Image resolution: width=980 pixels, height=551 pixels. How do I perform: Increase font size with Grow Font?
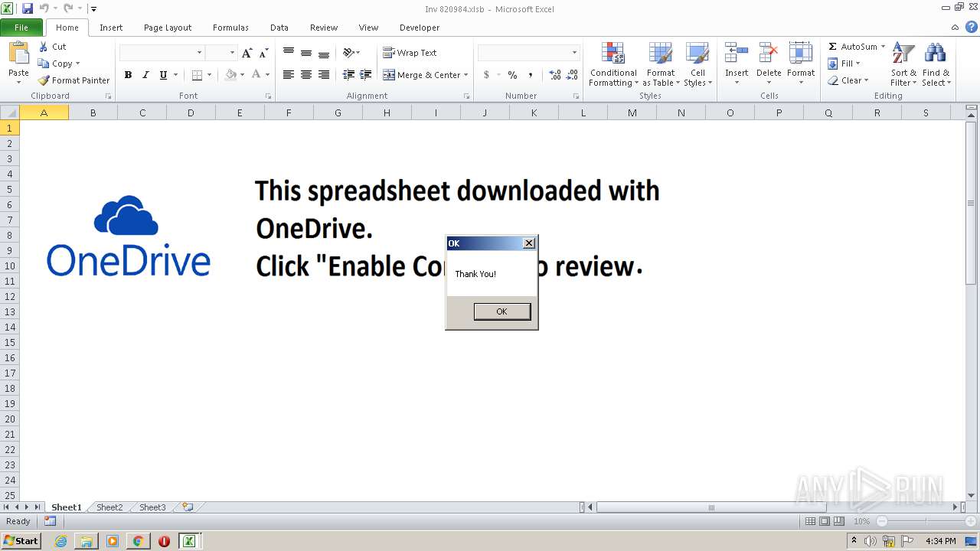click(x=247, y=53)
